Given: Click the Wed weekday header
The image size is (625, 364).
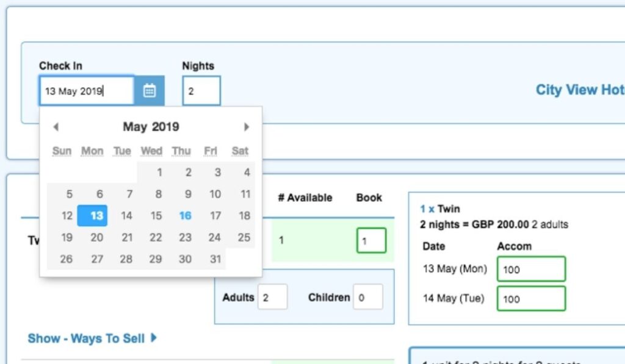Looking at the screenshot, I should [x=151, y=151].
